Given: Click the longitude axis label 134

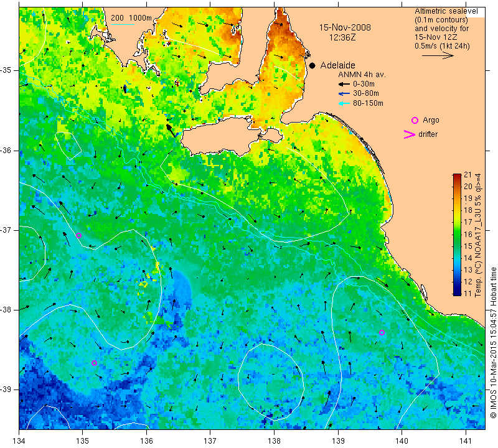Looking at the screenshot, I should (x=19, y=441).
